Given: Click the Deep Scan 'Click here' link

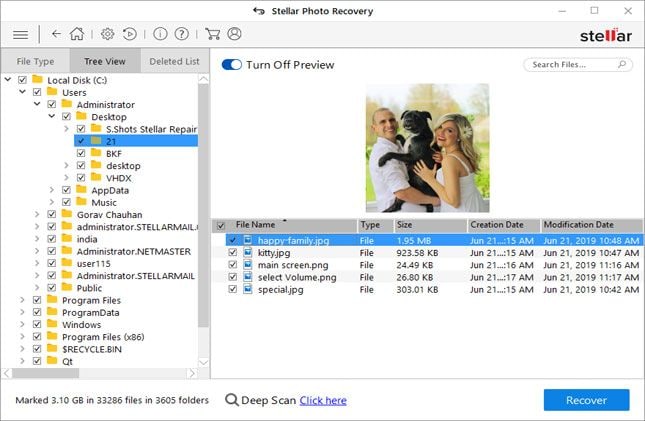Looking at the screenshot, I should [x=323, y=400].
